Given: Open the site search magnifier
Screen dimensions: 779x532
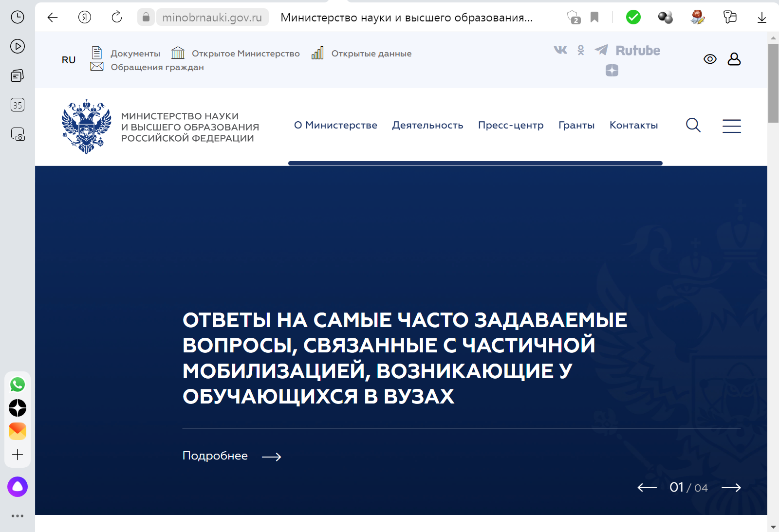Looking at the screenshot, I should (693, 126).
